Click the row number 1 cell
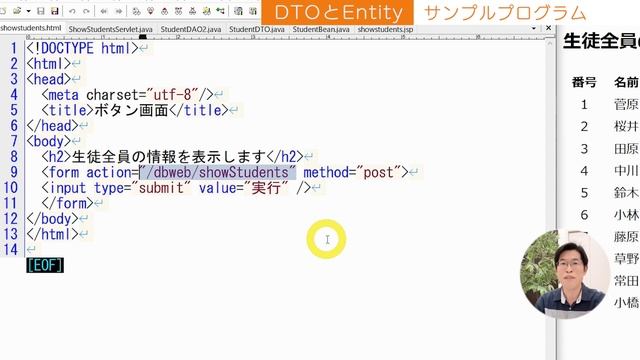640x360 pixels. coord(584,105)
